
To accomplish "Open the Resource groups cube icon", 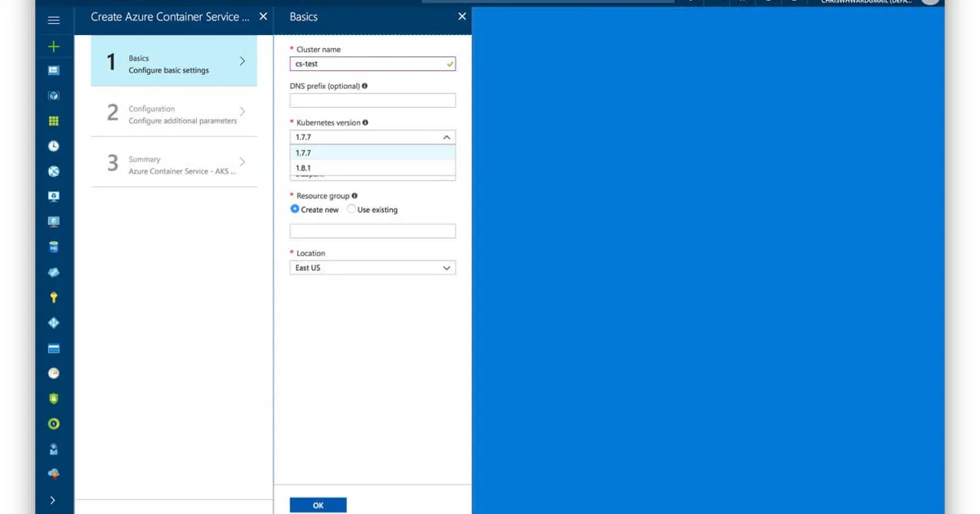I will [54, 95].
